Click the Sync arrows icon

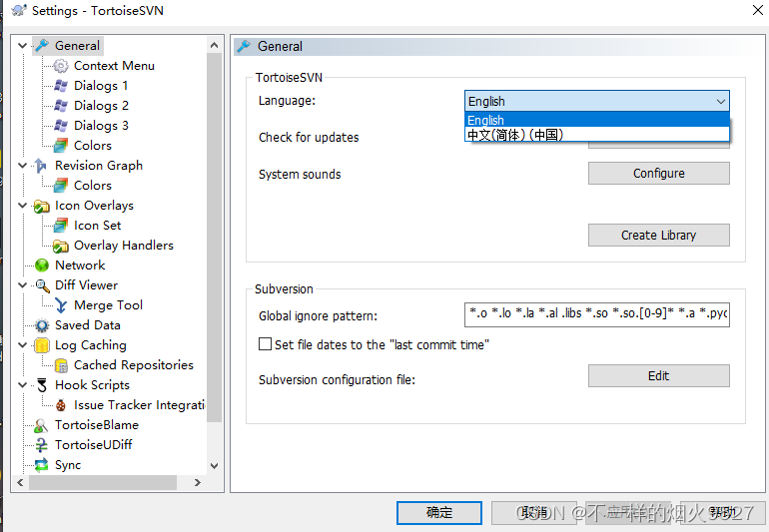[42, 465]
